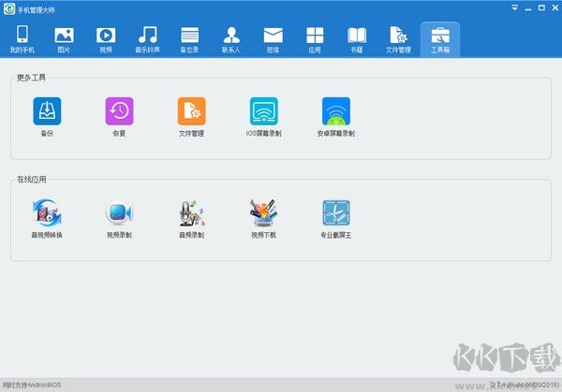Viewport: 562px width, 392px height.
Task: Click the app logo in title bar
Action: 9,9
